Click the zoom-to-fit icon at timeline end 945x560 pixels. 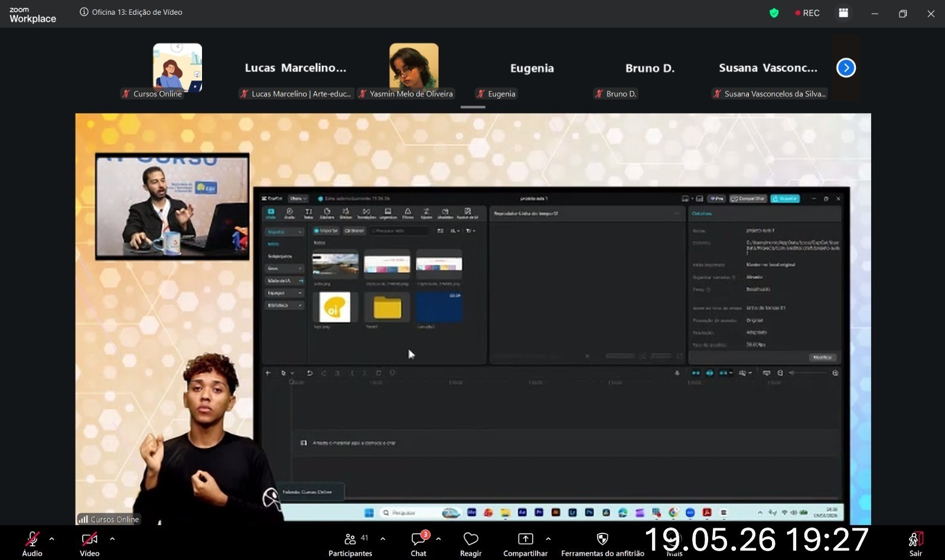coord(835,373)
